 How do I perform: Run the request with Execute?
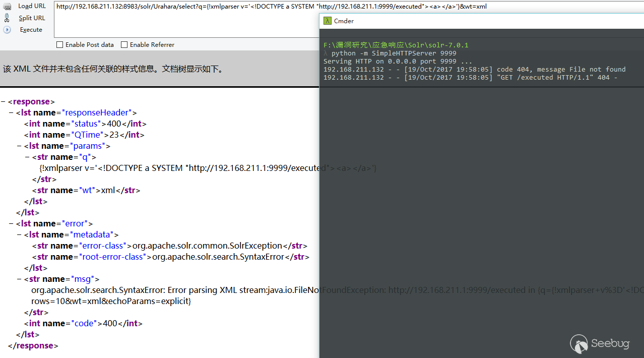[31, 30]
